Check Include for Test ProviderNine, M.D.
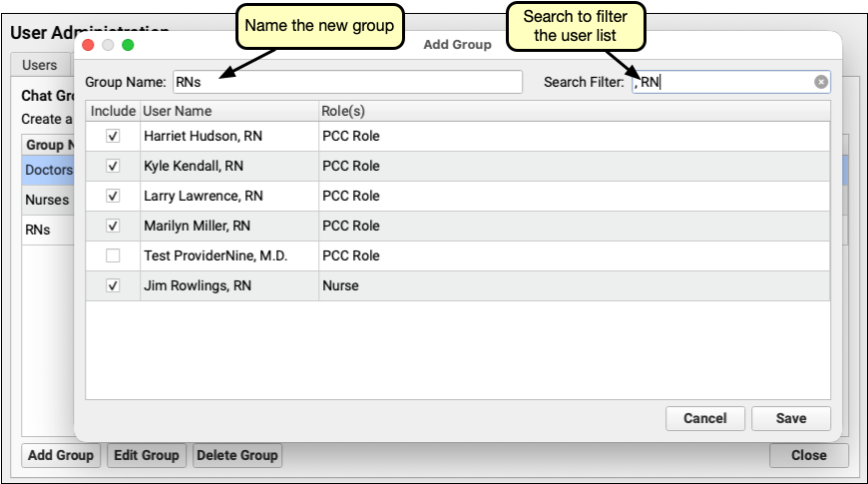The height and width of the screenshot is (484, 868). pyautogui.click(x=113, y=255)
